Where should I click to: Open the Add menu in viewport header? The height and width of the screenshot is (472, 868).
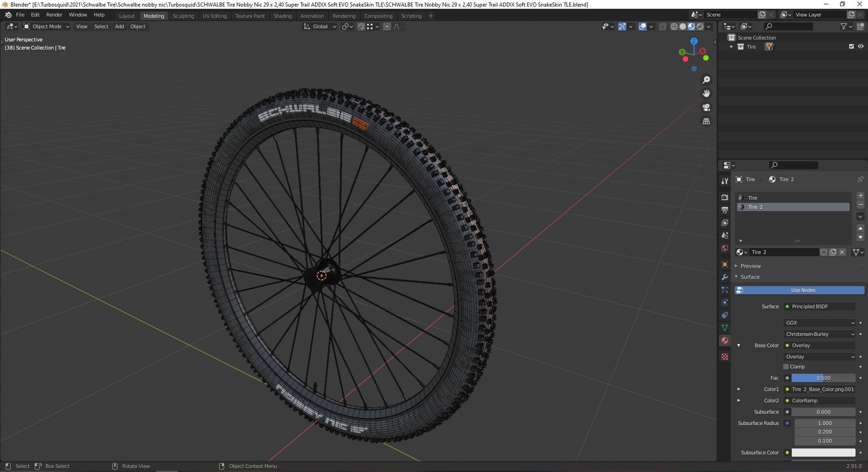[119, 27]
